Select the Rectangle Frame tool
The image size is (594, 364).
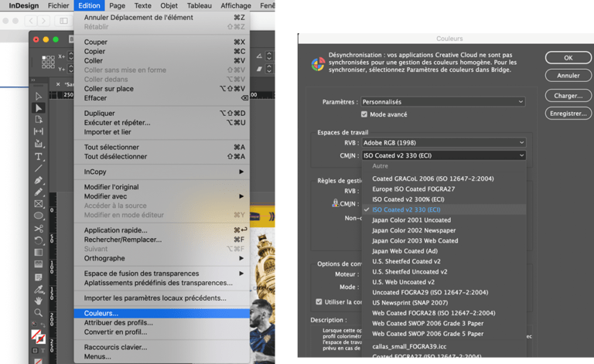[x=38, y=204]
